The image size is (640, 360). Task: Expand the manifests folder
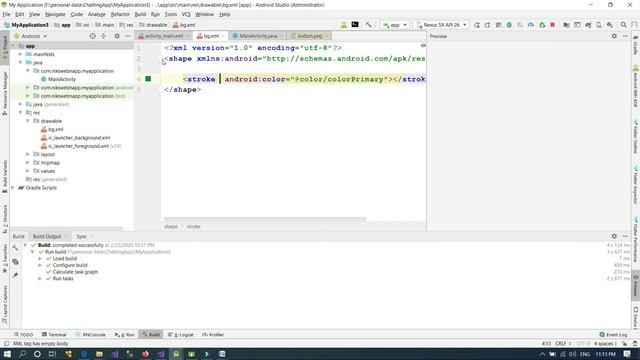[x=20, y=54]
